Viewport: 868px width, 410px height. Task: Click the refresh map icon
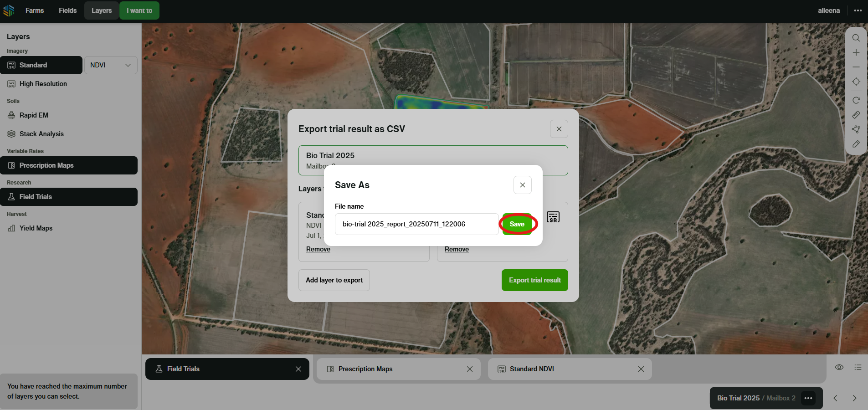pyautogui.click(x=856, y=100)
